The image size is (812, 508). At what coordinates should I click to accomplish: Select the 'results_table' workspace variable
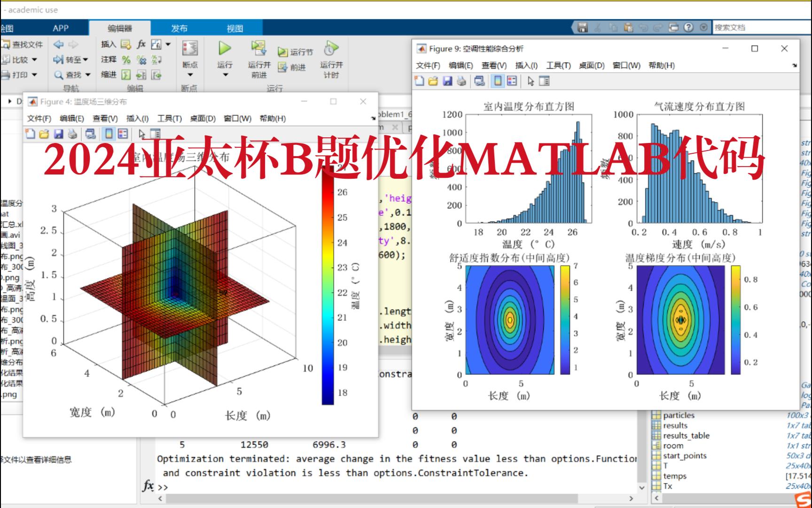click(686, 436)
